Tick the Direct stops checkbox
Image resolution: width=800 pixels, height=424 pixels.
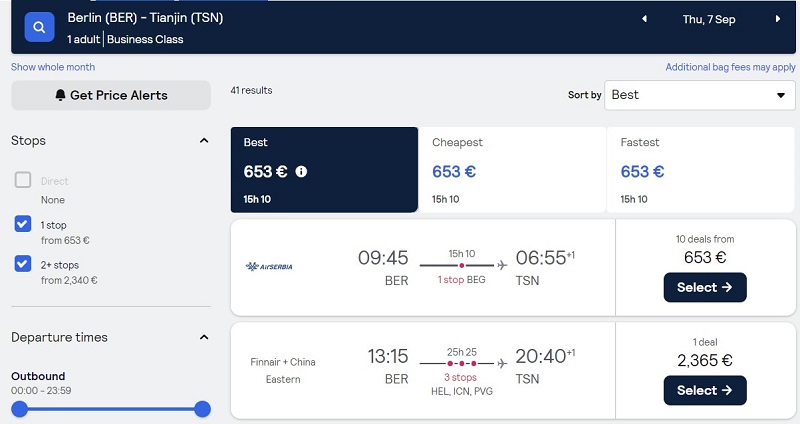pos(23,180)
